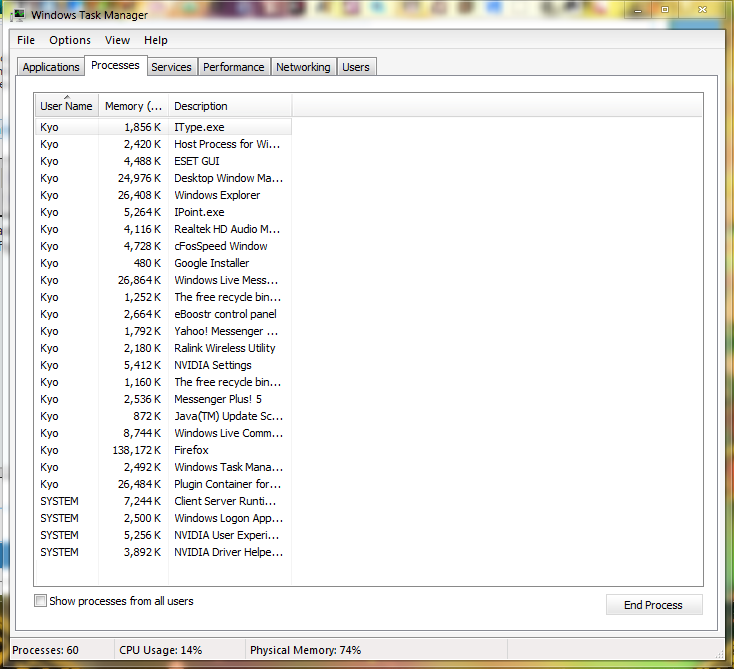Select the IPoint.exe process
The image size is (734, 669).
(x=163, y=212)
